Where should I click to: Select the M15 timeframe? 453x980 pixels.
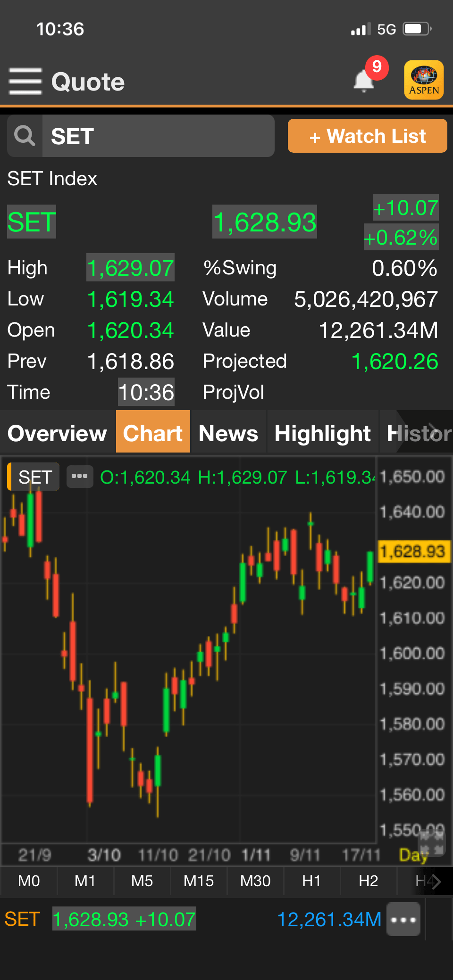[199, 881]
